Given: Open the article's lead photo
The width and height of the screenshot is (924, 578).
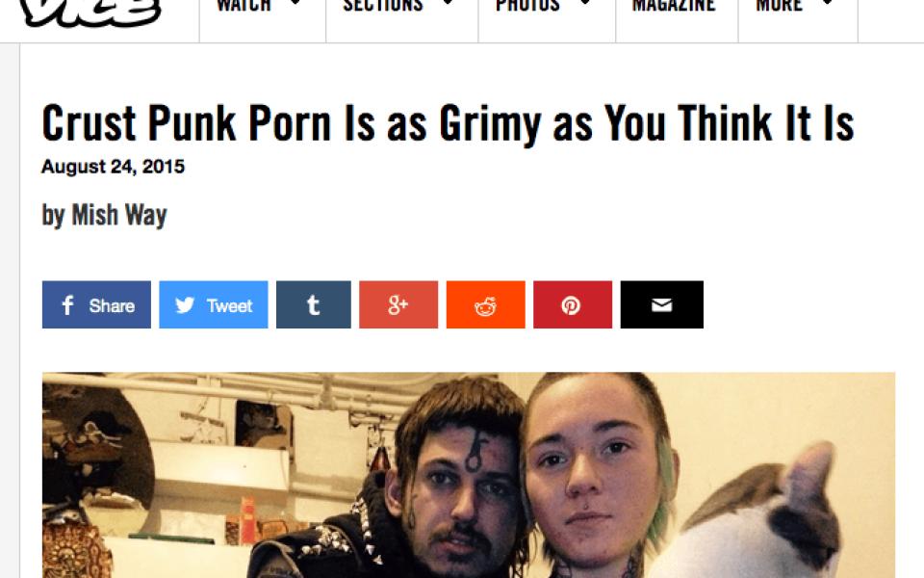Looking at the screenshot, I should click(x=469, y=475).
